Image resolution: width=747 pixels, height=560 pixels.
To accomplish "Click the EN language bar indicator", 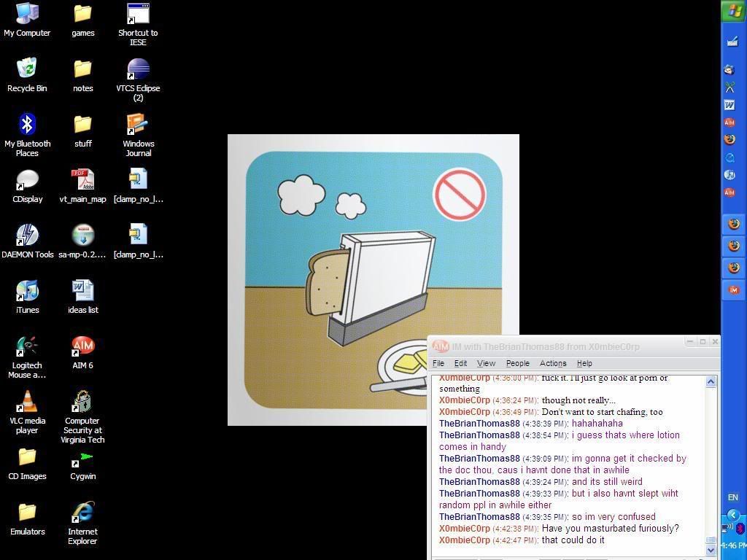I will (732, 497).
